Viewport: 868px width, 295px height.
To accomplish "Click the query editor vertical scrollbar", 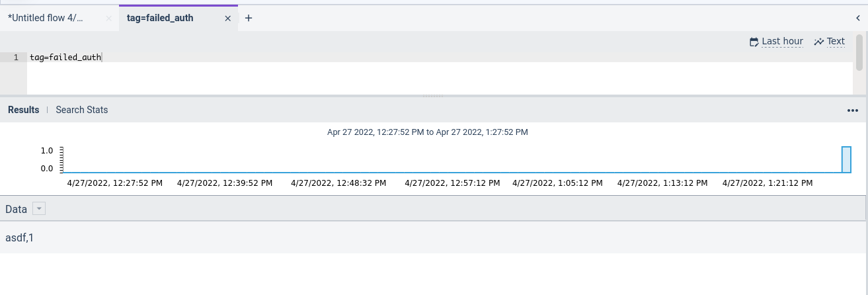I will (x=859, y=53).
